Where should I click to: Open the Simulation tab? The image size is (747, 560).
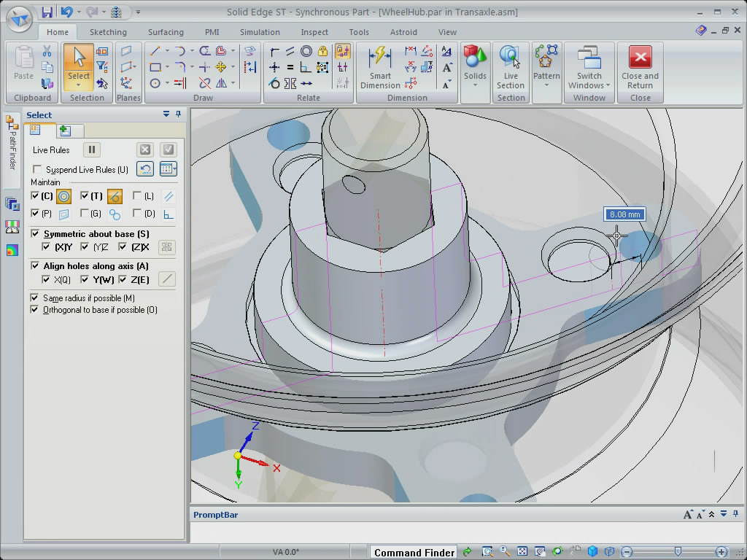[260, 32]
